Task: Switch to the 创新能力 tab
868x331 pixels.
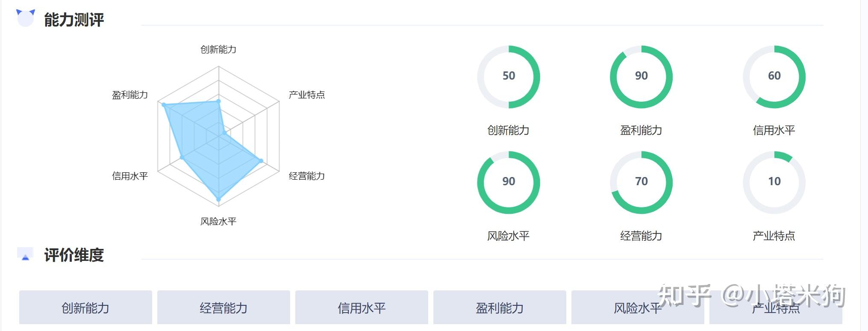Action: tap(85, 307)
